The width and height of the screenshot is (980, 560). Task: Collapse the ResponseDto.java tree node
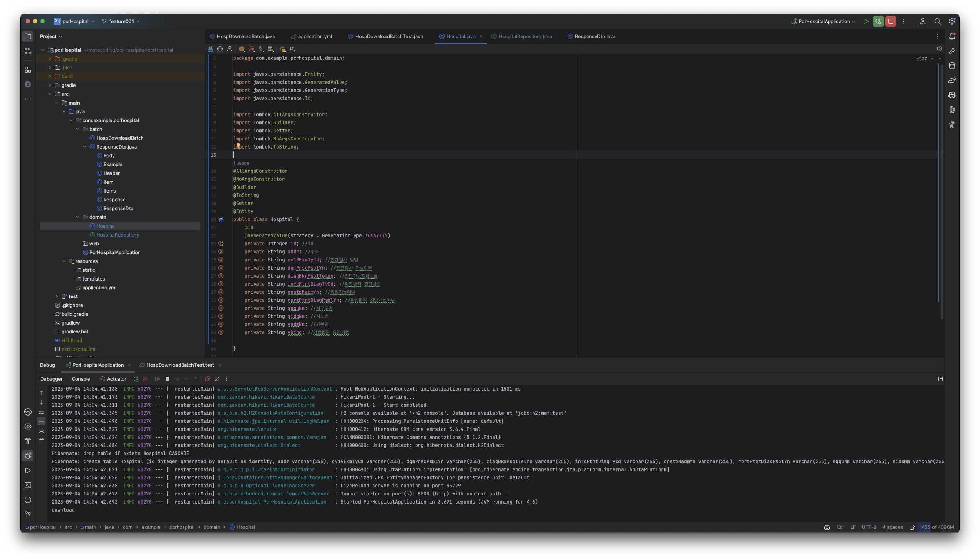click(85, 147)
